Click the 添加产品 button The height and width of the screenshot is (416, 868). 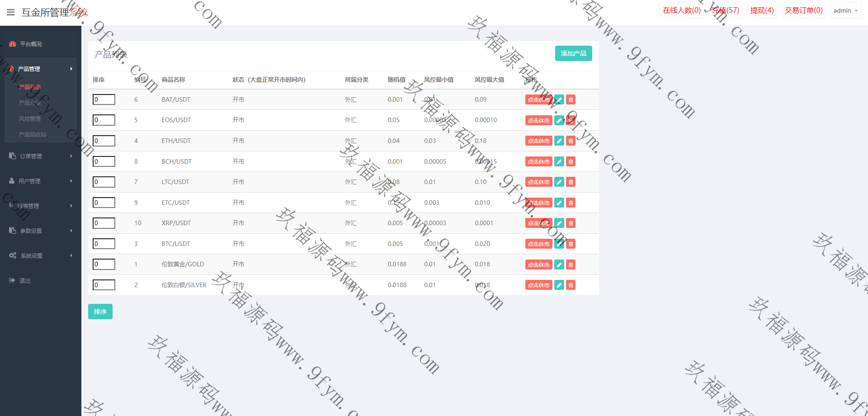pyautogui.click(x=573, y=53)
